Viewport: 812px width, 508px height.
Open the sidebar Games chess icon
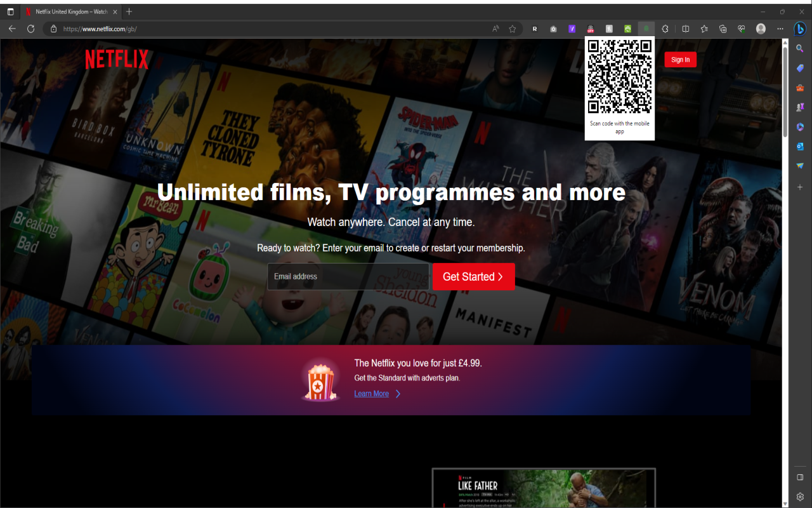(x=800, y=107)
